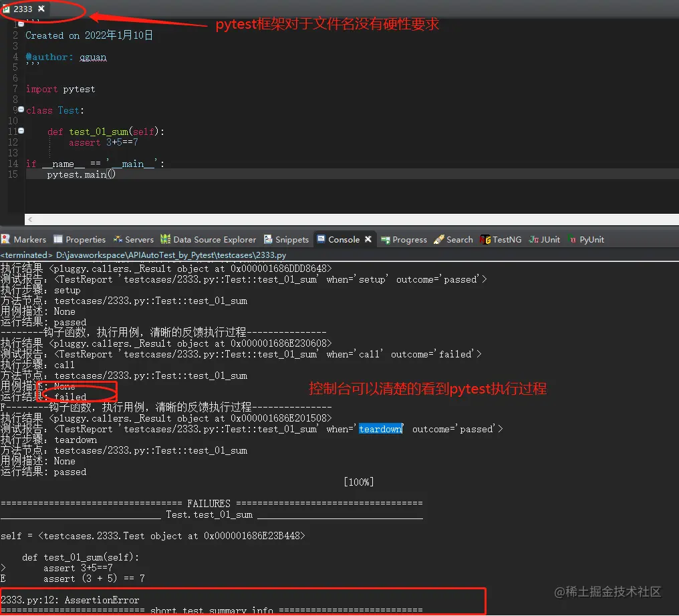Collapse the test_01_sum method fold marker
This screenshot has width=679, height=616.
click(x=21, y=131)
